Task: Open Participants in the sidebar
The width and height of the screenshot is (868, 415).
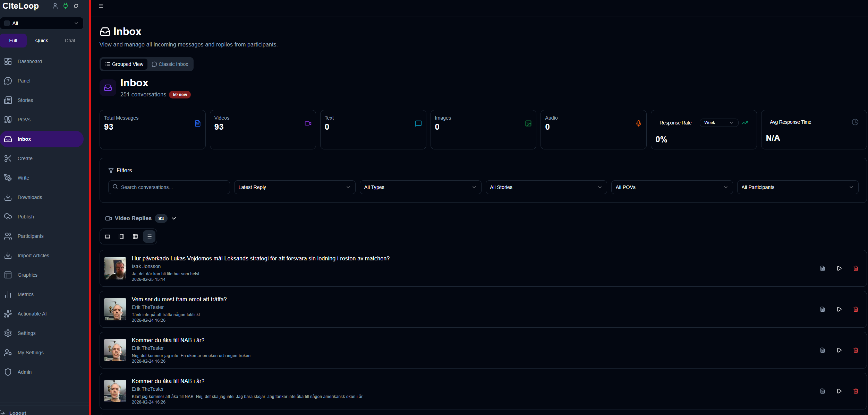Action: [x=42, y=236]
